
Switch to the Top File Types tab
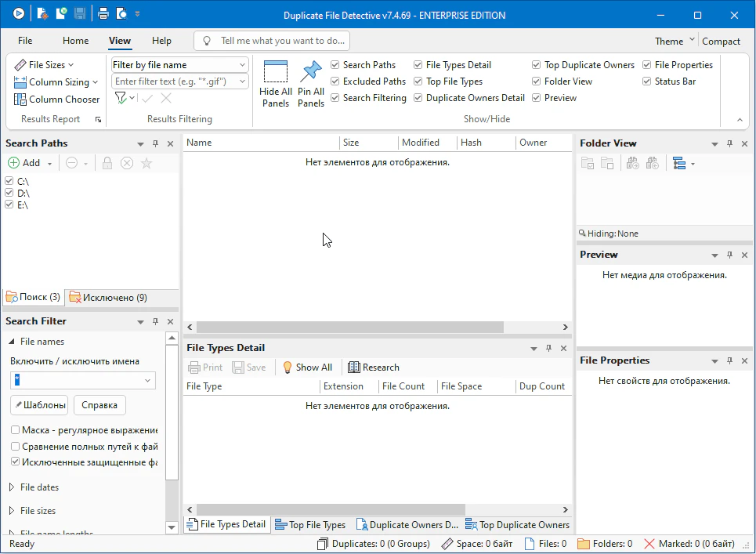coord(310,525)
